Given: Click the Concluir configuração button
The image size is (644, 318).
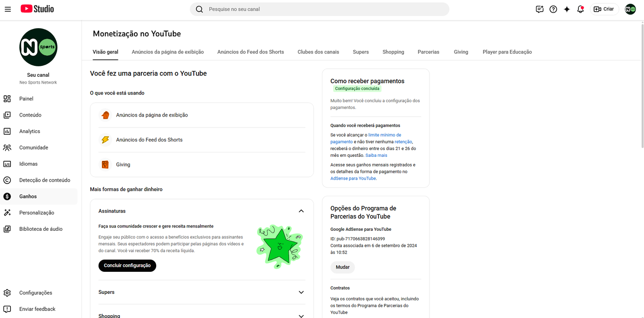Looking at the screenshot, I should pyautogui.click(x=127, y=266).
